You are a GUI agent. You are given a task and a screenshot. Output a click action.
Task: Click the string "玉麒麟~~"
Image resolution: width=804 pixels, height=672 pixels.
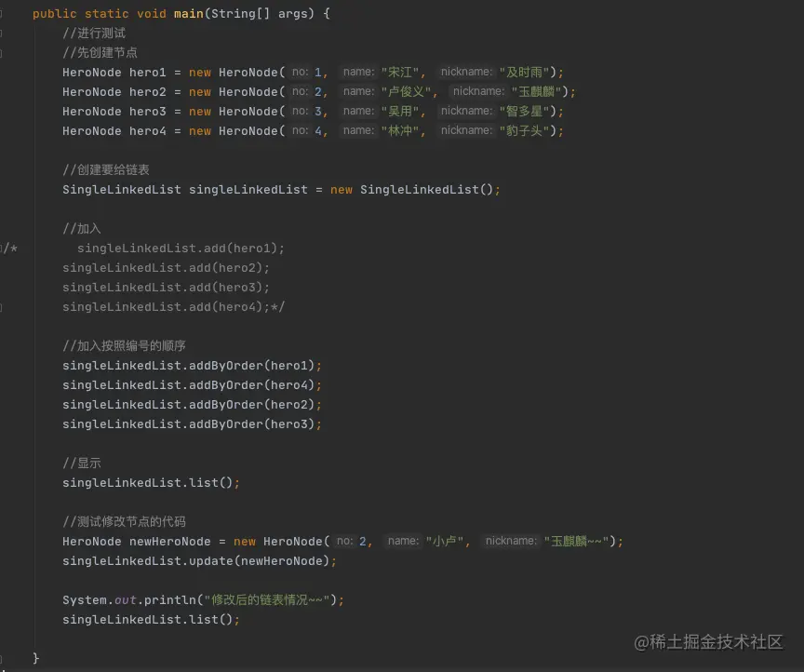576,542
